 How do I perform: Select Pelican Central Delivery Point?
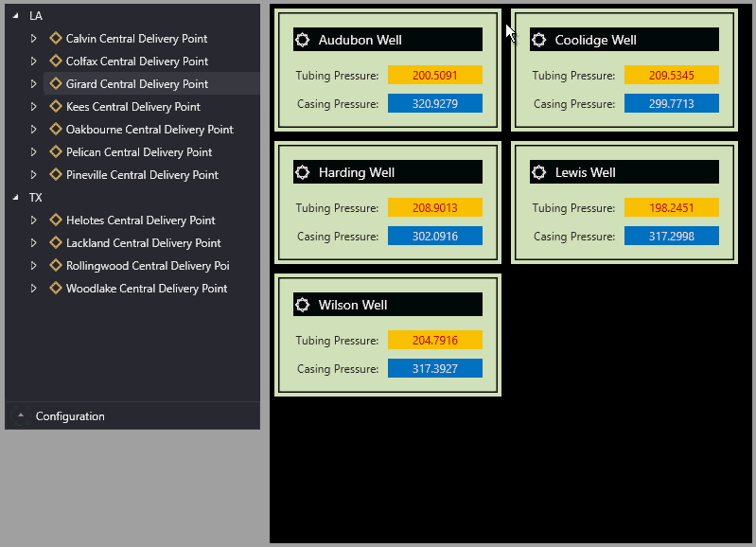point(139,152)
